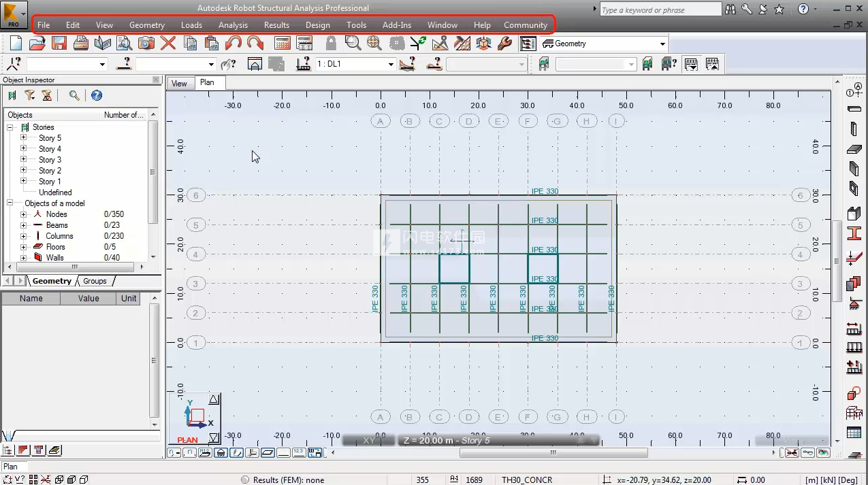Click the Zoom window magnifier icon
This screenshot has width=868, height=485.
(x=352, y=44)
